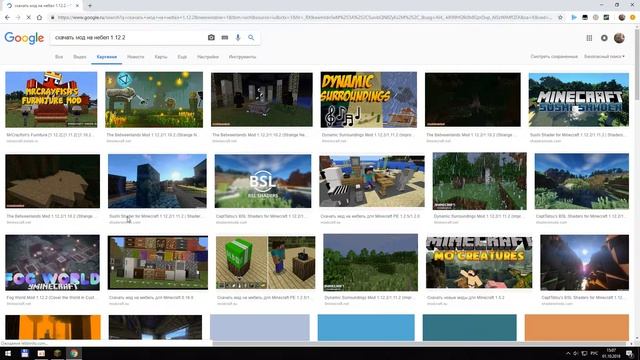Click the light blue-gray placeholder tile
The width and height of the screenshot is (640, 360).
point(260,327)
